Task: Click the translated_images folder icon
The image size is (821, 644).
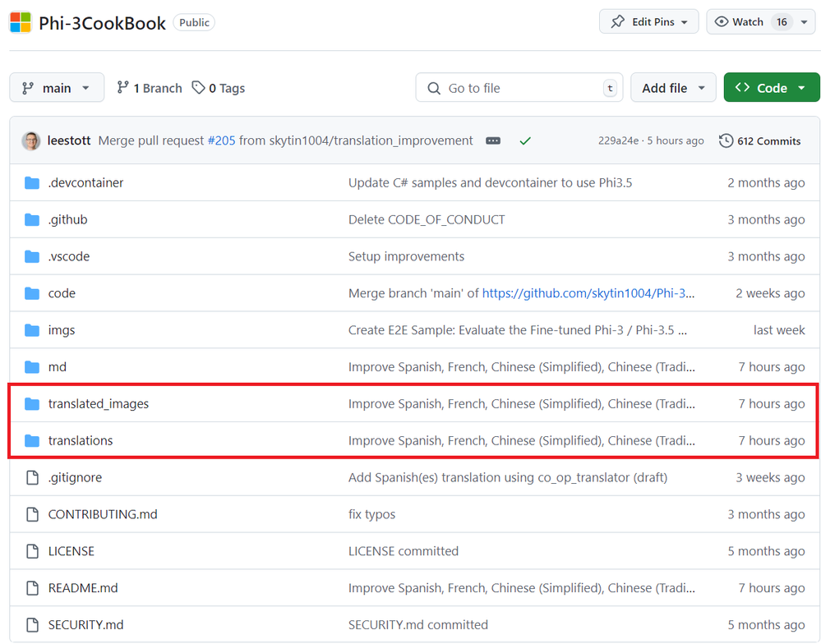Action: pyautogui.click(x=32, y=404)
